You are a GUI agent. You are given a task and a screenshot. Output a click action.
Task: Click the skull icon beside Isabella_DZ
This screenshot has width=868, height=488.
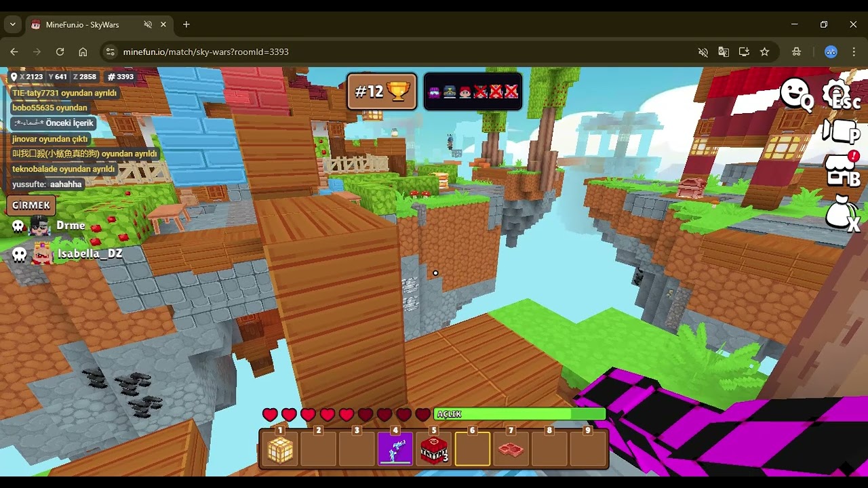pos(20,254)
